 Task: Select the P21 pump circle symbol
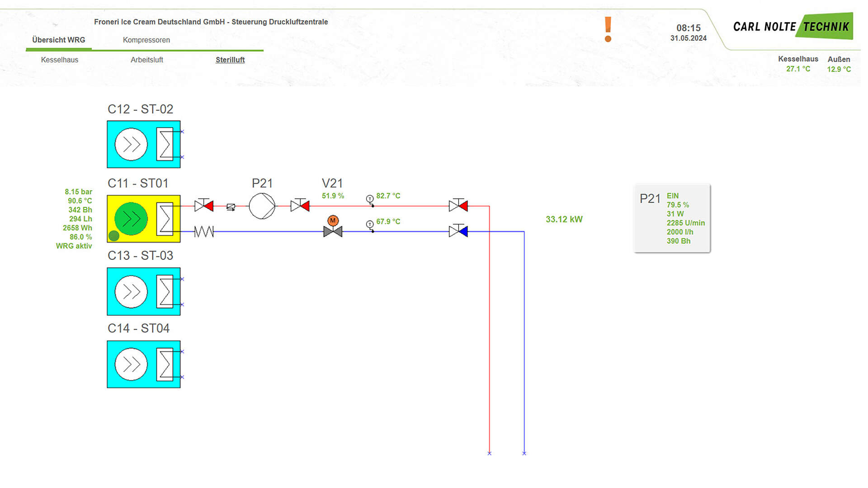tap(262, 206)
